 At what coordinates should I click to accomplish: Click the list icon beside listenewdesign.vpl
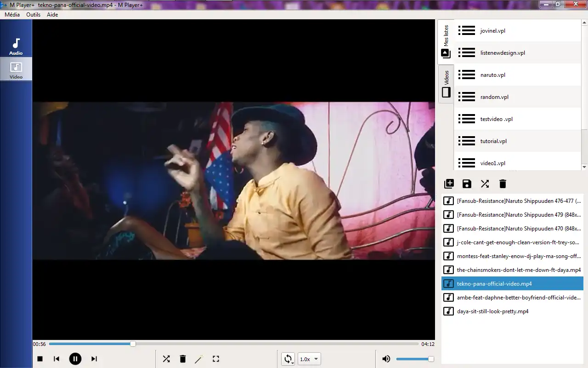[467, 53]
